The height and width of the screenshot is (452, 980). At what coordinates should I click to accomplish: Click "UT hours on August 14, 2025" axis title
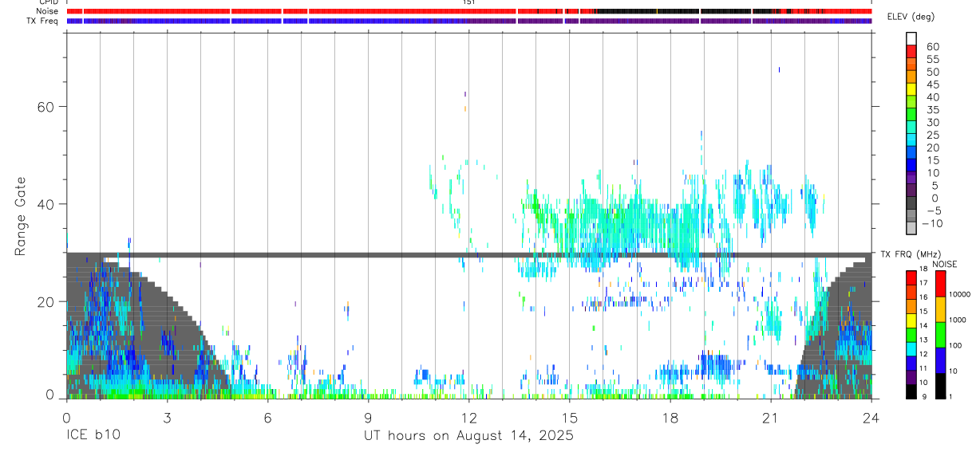click(469, 435)
